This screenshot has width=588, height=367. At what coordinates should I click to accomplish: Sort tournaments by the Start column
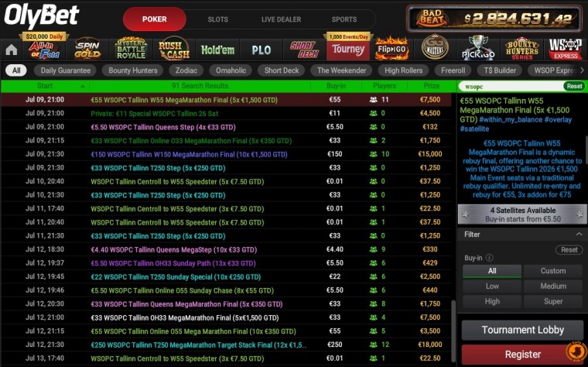pos(45,86)
